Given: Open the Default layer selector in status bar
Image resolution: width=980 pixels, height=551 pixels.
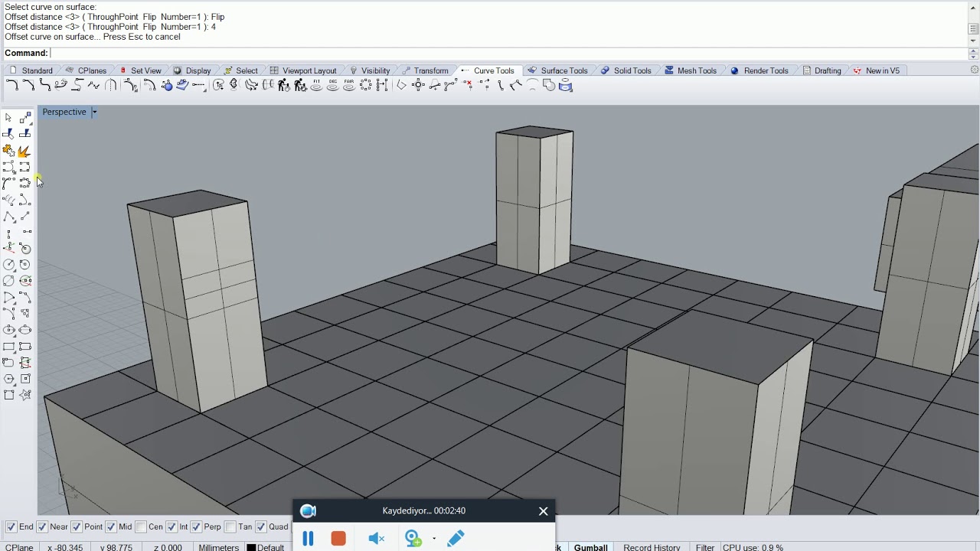Looking at the screenshot, I should click(270, 547).
